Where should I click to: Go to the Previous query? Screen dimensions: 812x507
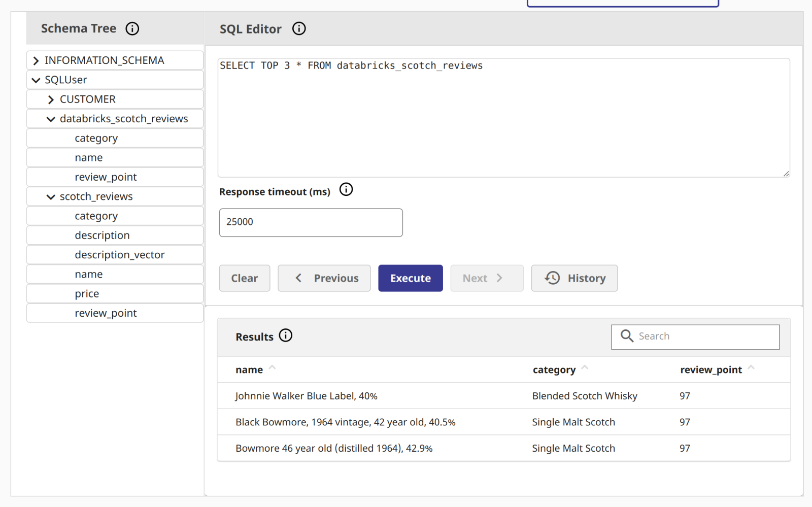[x=324, y=278]
